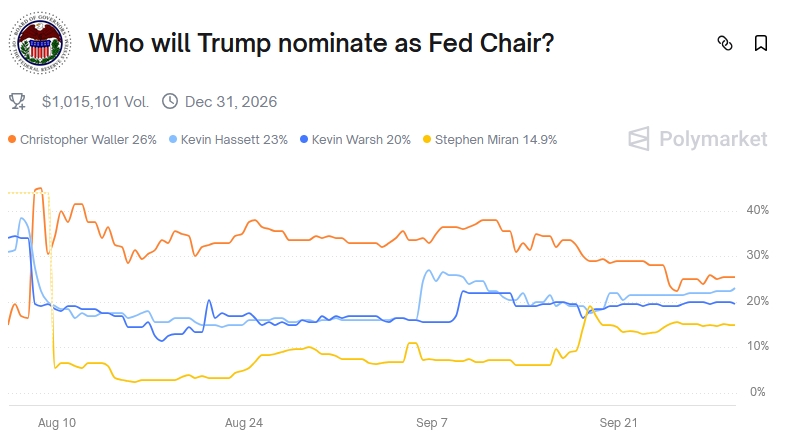Viewport: 790px width, 439px height.
Task: Click the Aug 24 date on the axis
Action: 244,423
